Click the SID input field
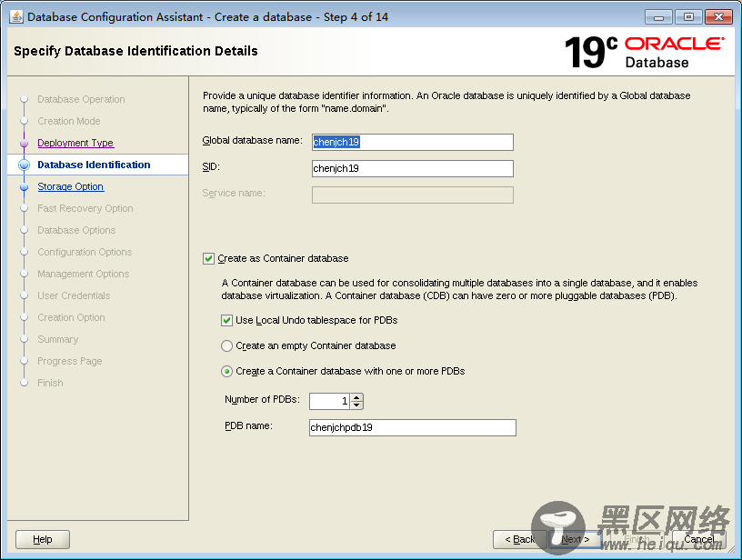Screen dimensions: 742x560 point(413,168)
